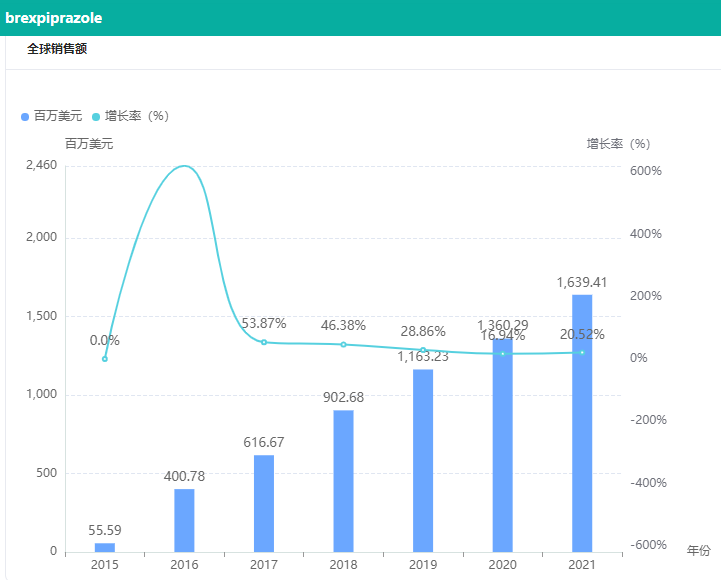The width and height of the screenshot is (721, 580).
Task: Select the 2017 bar showing 616.67
Action: click(x=264, y=503)
